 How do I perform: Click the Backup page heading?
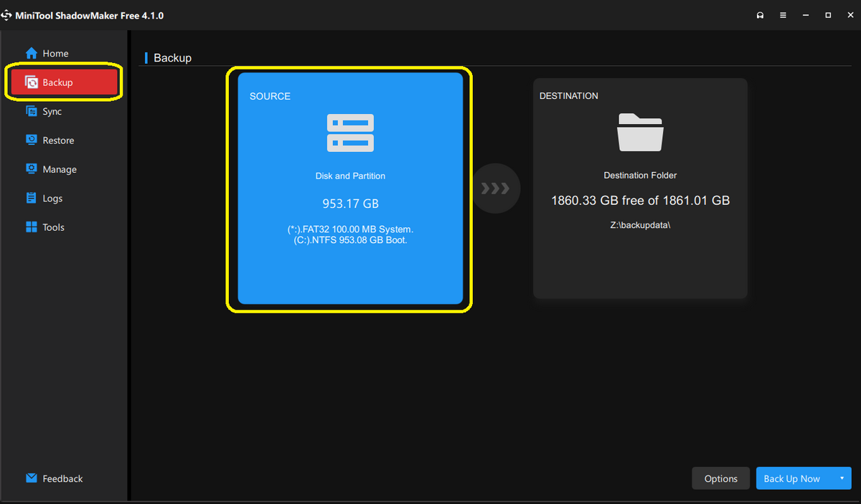[x=172, y=58]
